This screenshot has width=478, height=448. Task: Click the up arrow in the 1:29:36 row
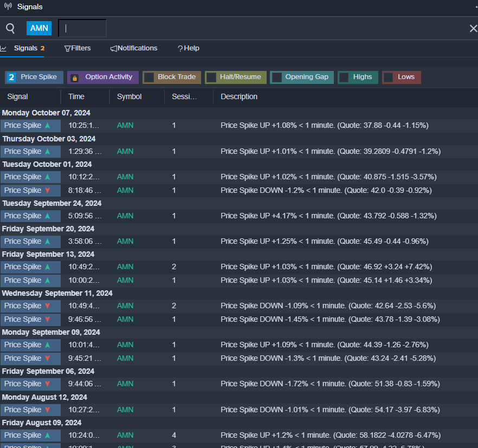[48, 152]
